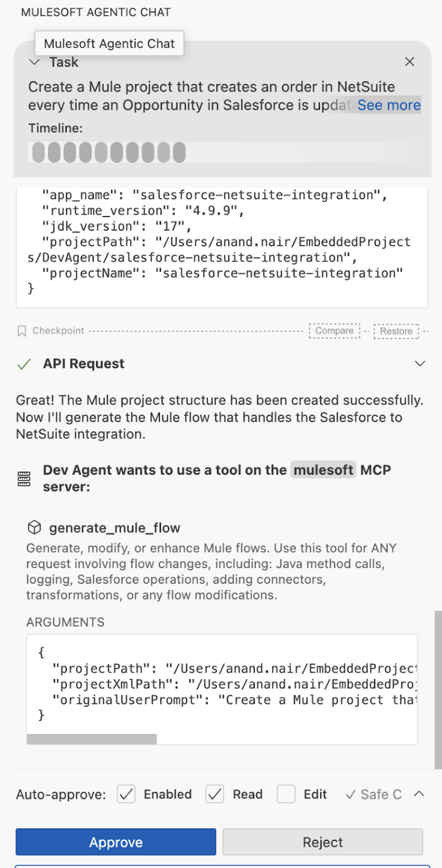Select the MULESOFT AGENTIC CHAT panel title

96,12
